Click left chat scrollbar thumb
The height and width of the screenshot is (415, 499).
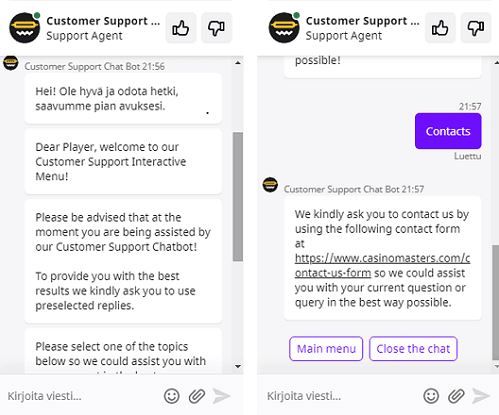pyautogui.click(x=238, y=197)
